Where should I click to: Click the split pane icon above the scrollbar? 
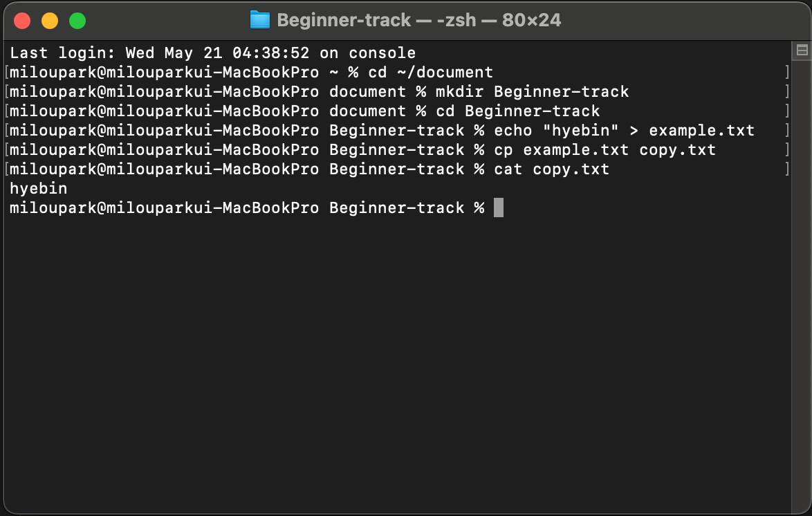point(802,50)
